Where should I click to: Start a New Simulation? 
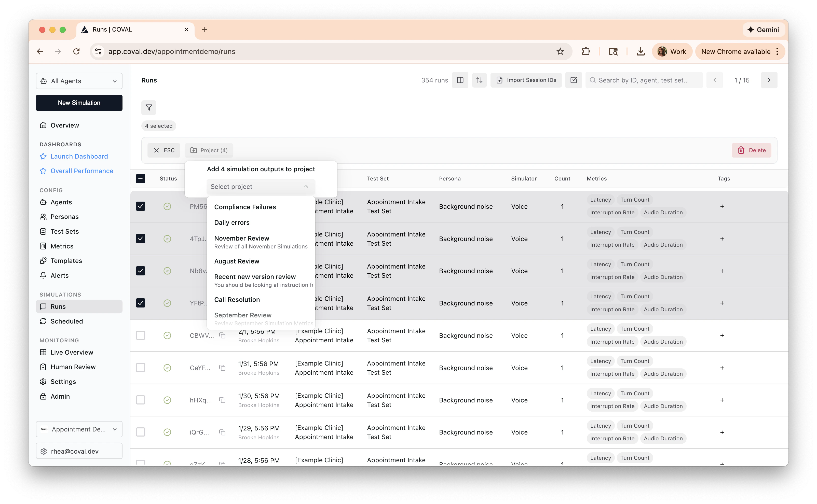[x=79, y=103]
